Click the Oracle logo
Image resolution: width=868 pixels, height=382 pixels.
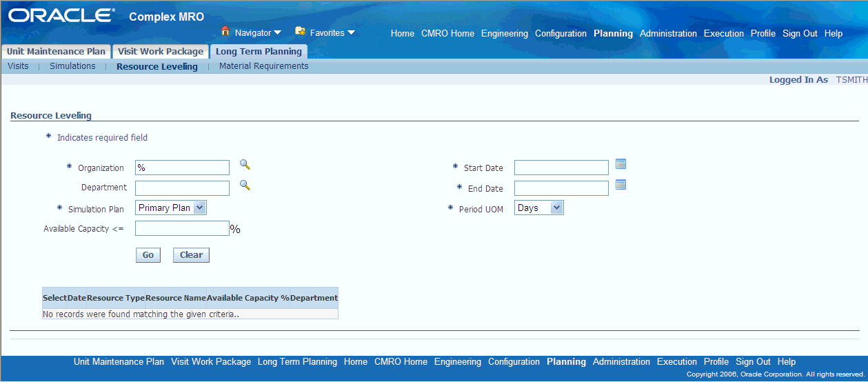[61, 15]
